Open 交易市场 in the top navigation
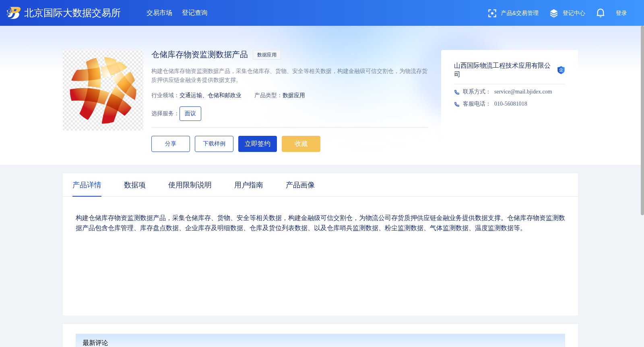Image resolution: width=644 pixels, height=347 pixels. 159,13
